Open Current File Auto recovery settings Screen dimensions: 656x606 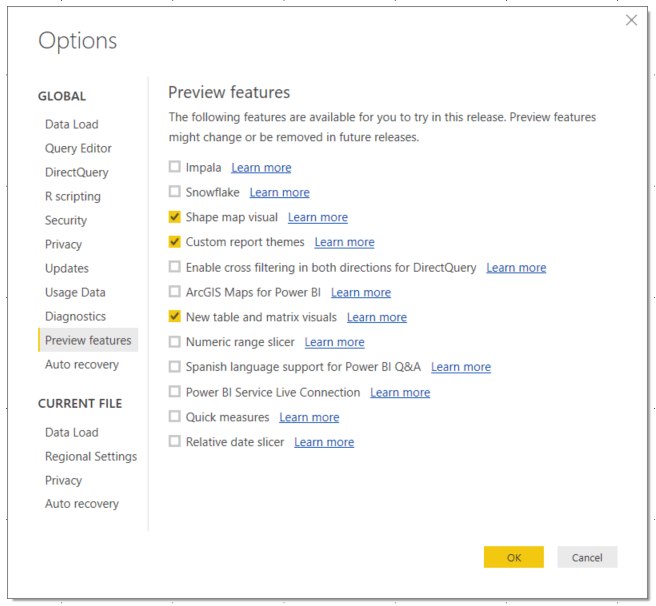tap(82, 504)
